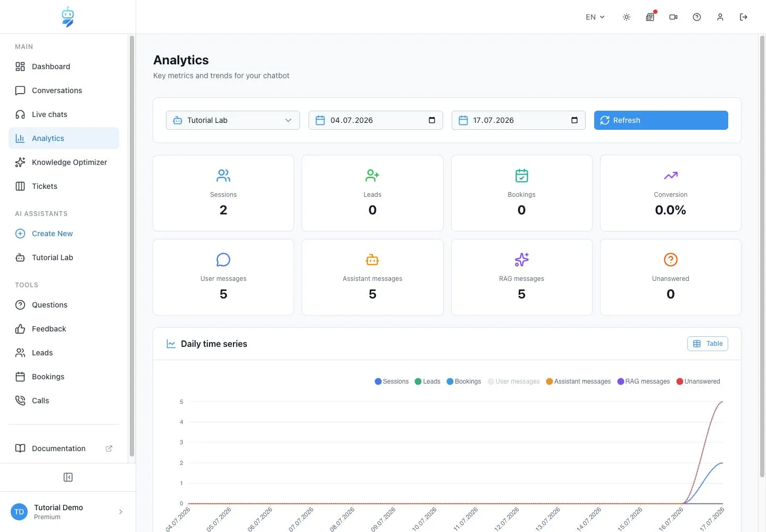This screenshot has width=766, height=532.
Task: Switch chart to Table view
Action: (x=707, y=344)
